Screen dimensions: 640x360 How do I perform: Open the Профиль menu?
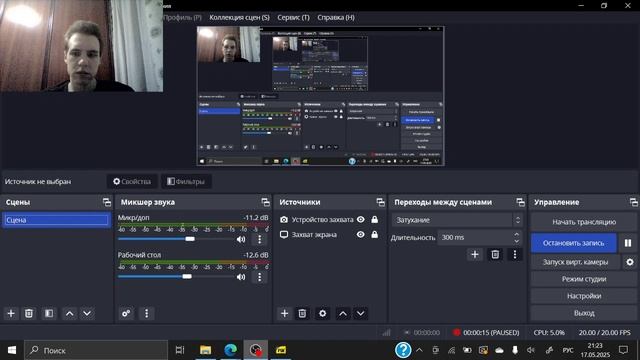(x=182, y=18)
